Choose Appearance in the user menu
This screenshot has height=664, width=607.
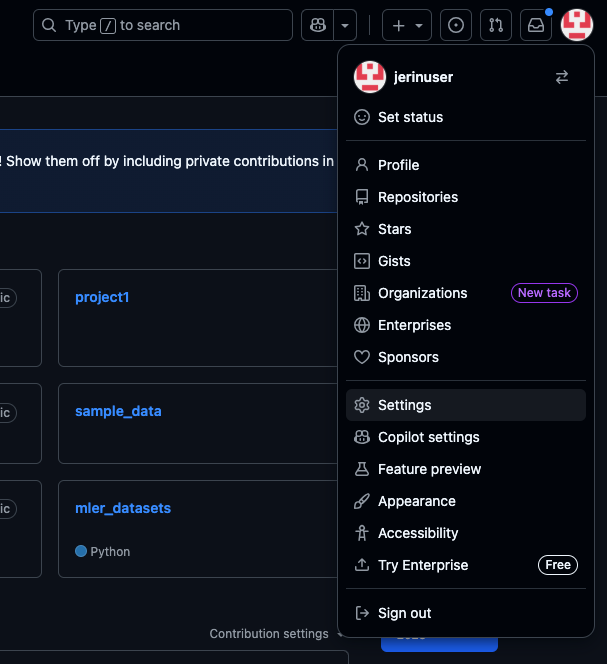tap(416, 501)
